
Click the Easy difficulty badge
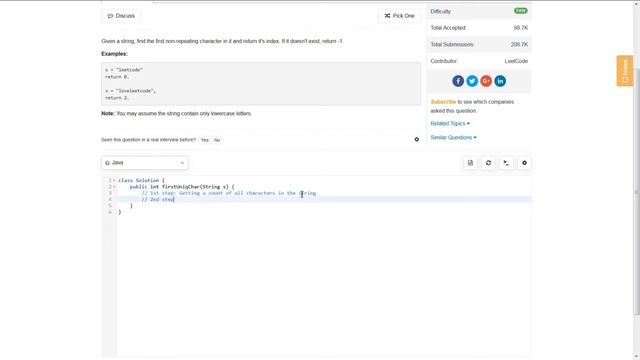520,11
